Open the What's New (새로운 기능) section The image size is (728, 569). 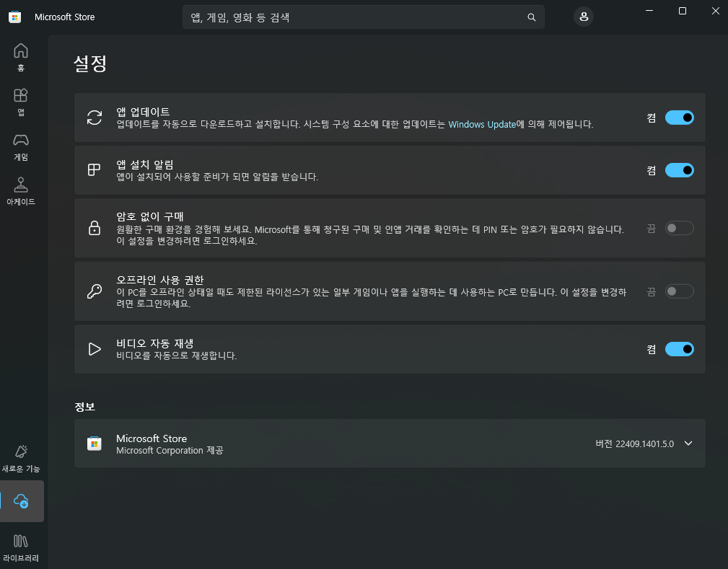click(x=21, y=459)
